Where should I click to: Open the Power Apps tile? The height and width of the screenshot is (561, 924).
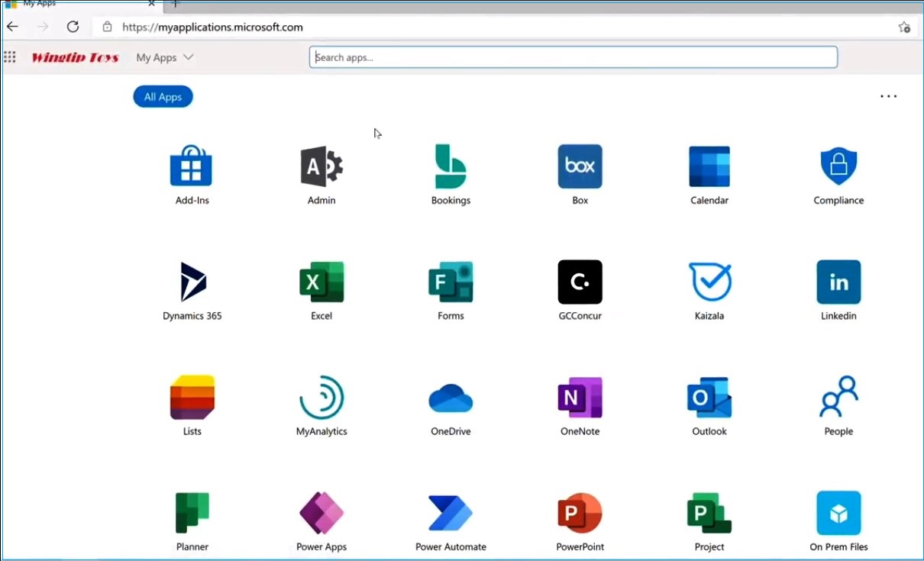coord(321,521)
